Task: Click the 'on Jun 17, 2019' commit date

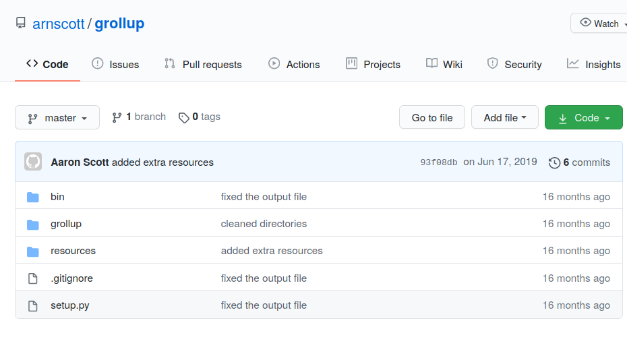Action: point(500,162)
